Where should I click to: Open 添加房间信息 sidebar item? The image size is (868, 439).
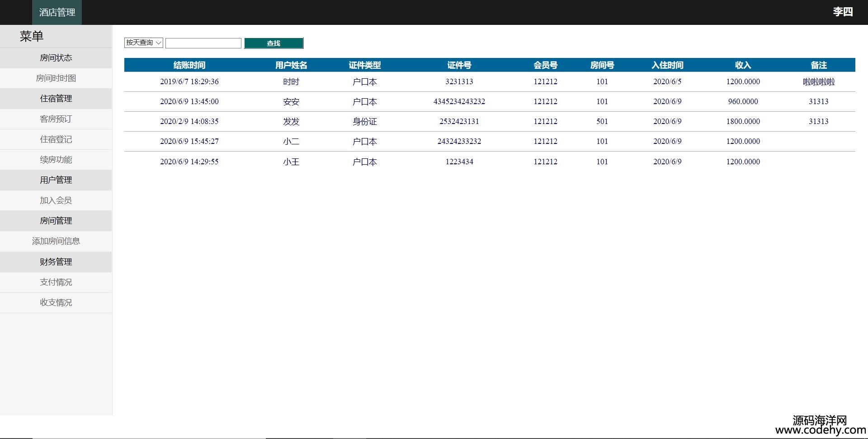click(x=56, y=241)
